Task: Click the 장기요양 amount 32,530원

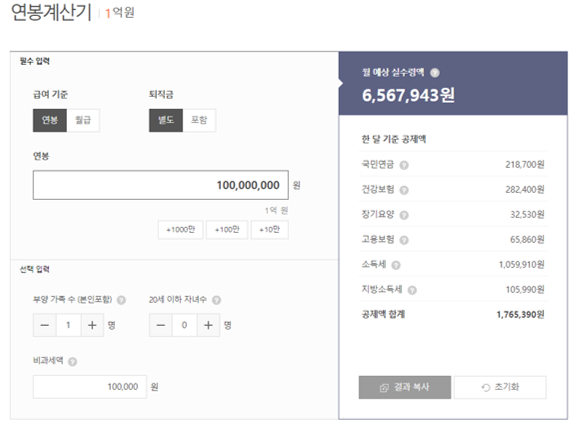Action: [527, 215]
